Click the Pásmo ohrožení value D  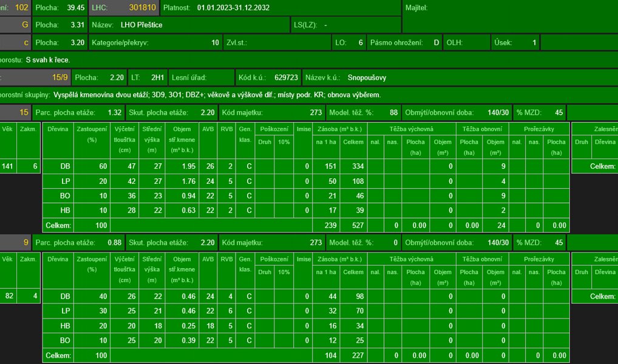tap(436, 42)
